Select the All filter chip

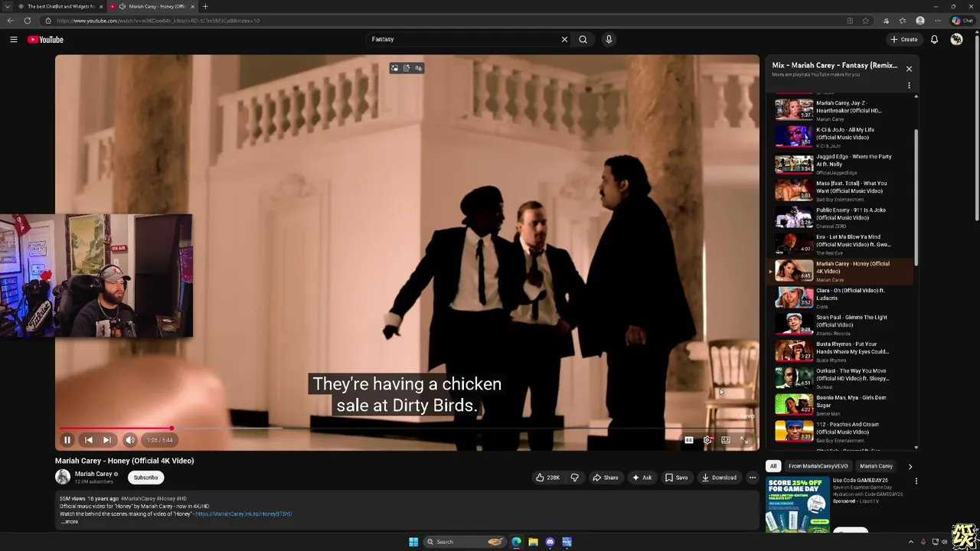(773, 466)
